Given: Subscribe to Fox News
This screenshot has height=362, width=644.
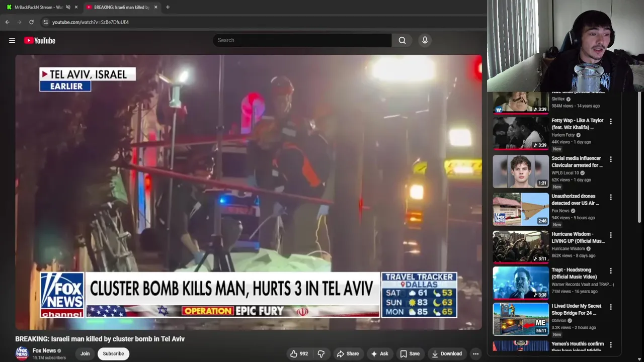Looking at the screenshot, I should [113, 353].
